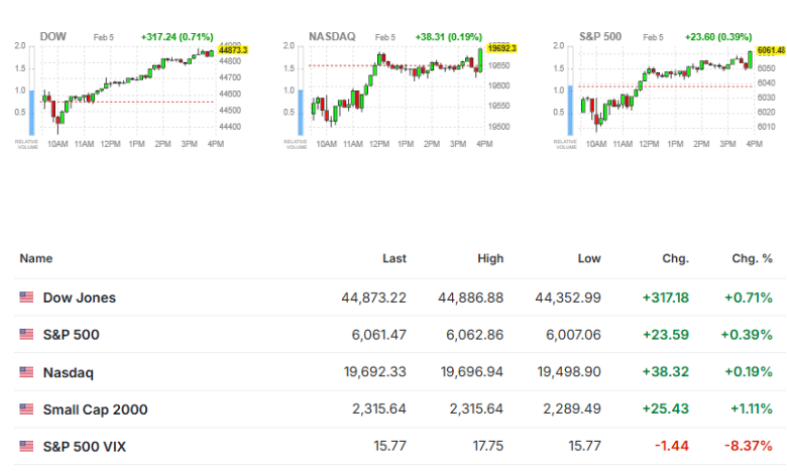
Task: Click Dow Jones percent change +0.71%
Action: point(748,298)
